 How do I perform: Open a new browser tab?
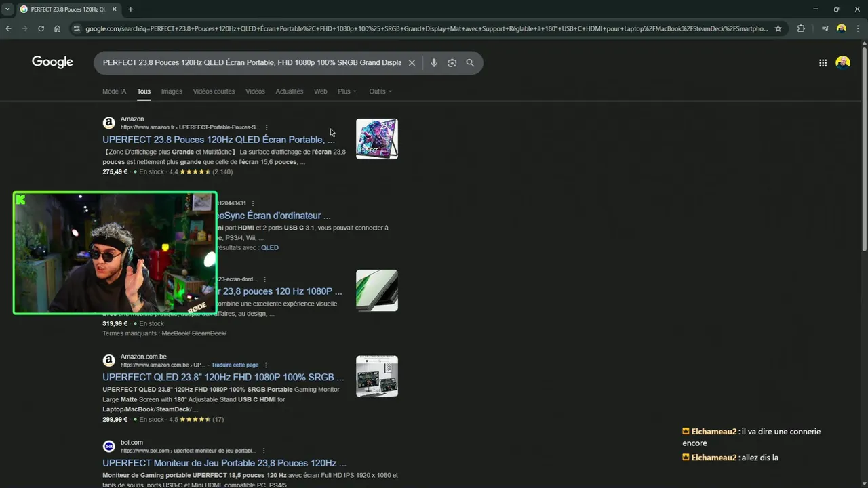coord(130,9)
